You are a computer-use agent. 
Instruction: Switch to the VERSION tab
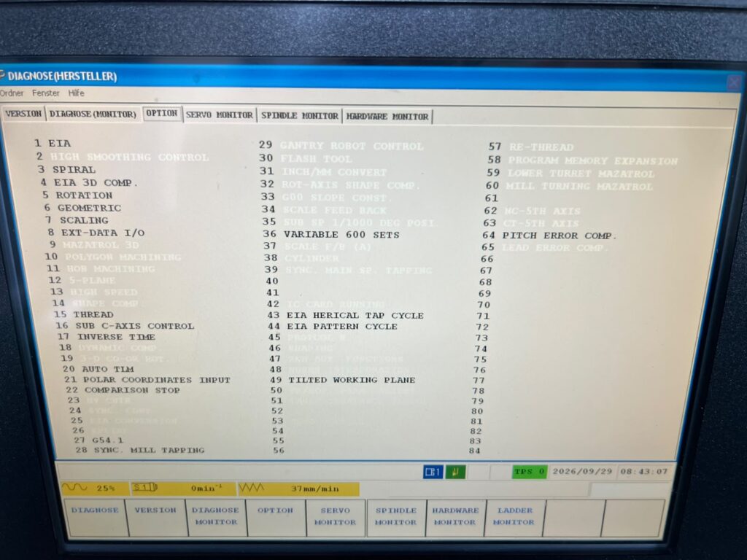(x=23, y=114)
